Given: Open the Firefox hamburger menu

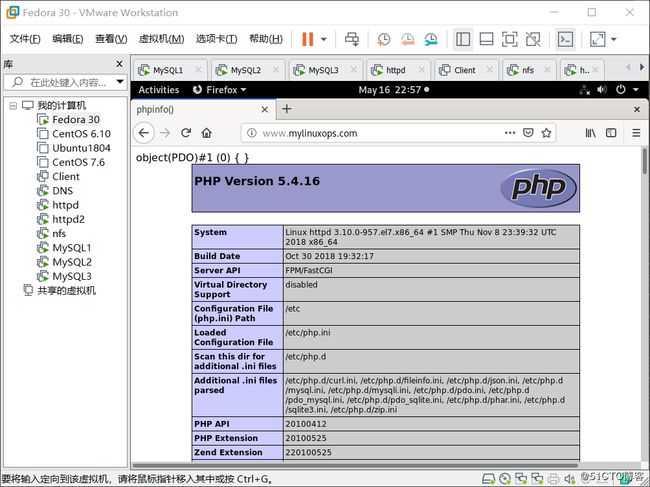Looking at the screenshot, I should click(x=636, y=133).
